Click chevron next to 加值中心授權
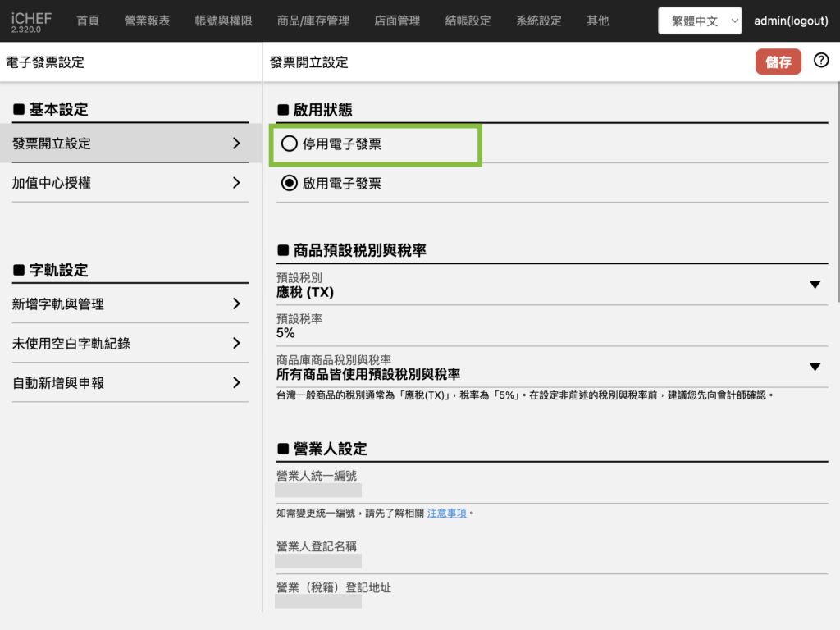840x630 pixels. [x=236, y=183]
